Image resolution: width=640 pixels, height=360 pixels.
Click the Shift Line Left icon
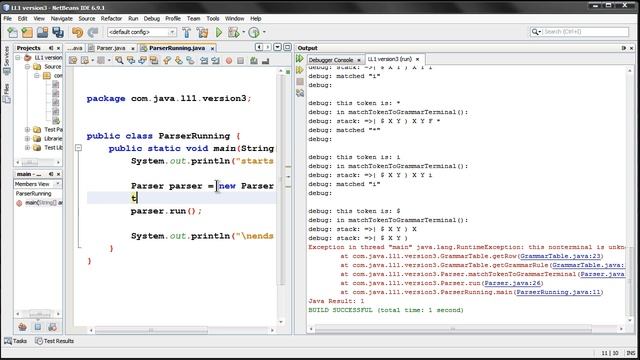pos(204,60)
